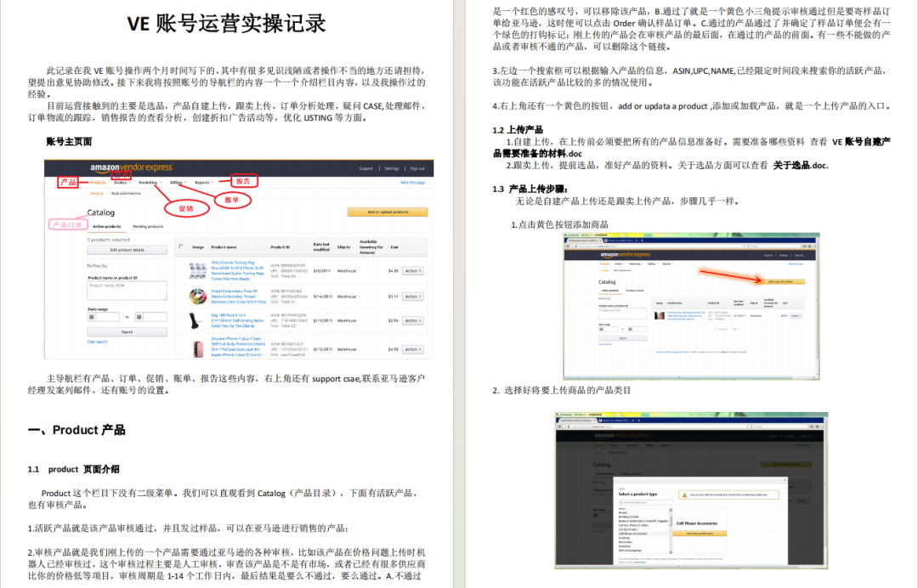Open Action dropdown for the $3.77 product
The image size is (918, 588).
point(413,297)
